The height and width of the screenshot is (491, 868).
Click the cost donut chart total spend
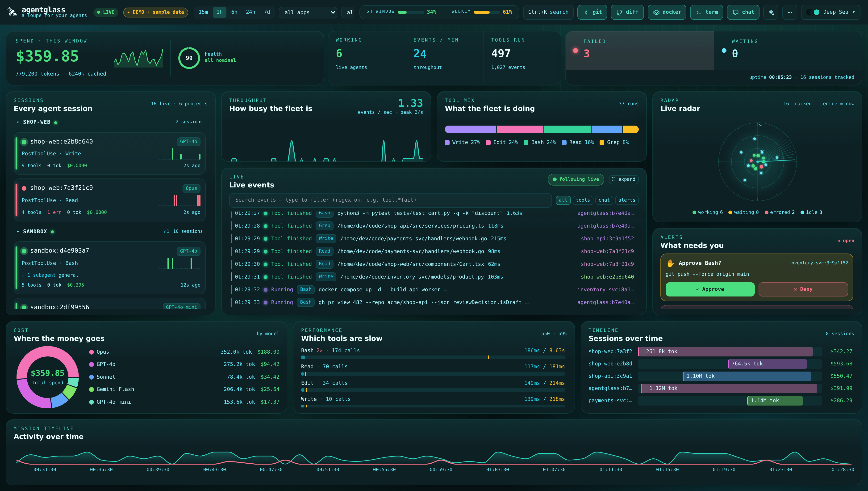[47, 377]
